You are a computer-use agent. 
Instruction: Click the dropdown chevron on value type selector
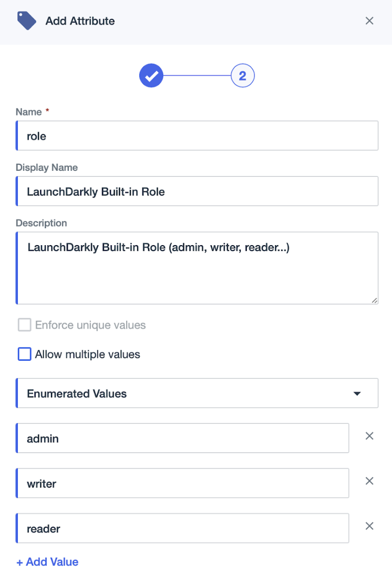357,393
